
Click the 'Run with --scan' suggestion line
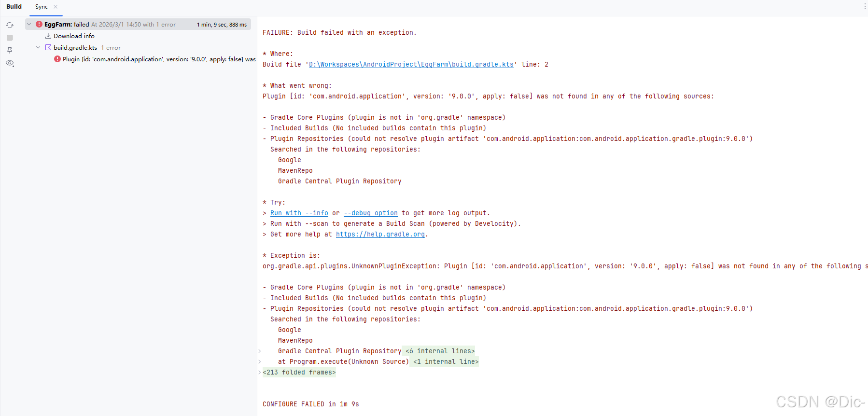392,223
